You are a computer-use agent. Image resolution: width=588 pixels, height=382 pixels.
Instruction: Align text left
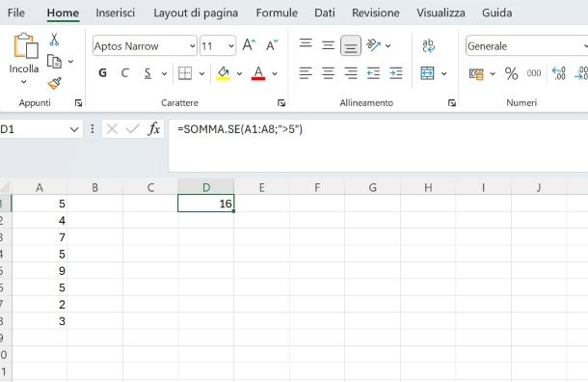click(x=306, y=73)
